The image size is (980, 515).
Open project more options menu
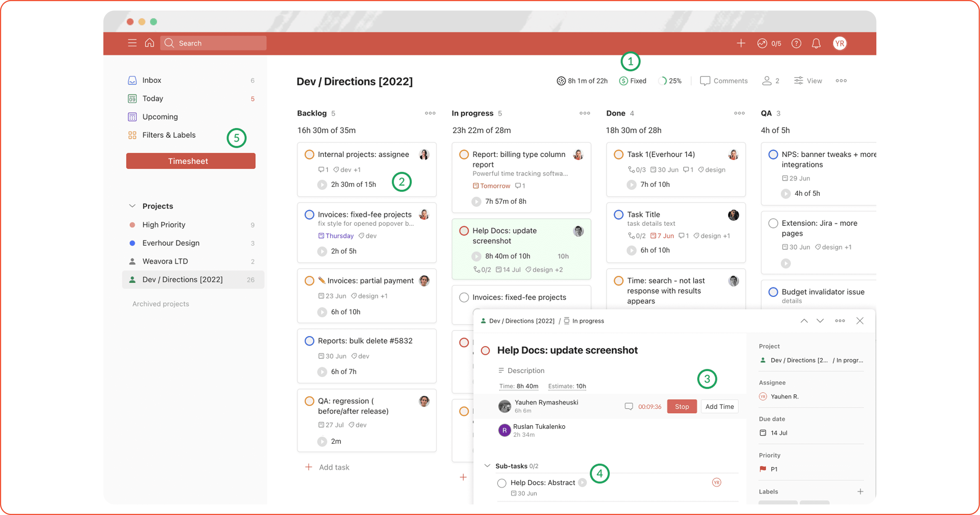coord(841,81)
